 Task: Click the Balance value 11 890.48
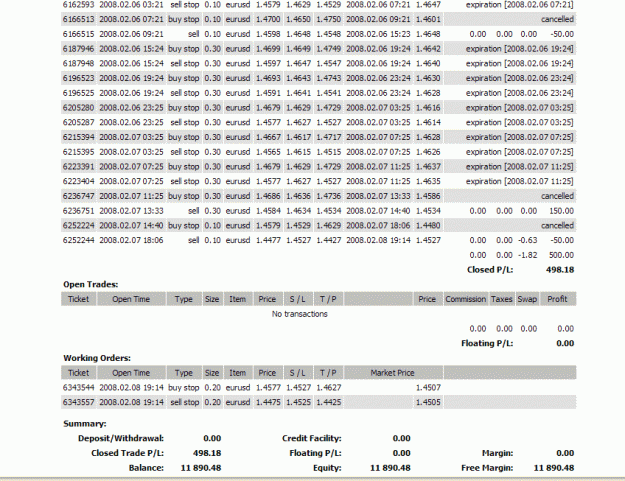point(201,468)
